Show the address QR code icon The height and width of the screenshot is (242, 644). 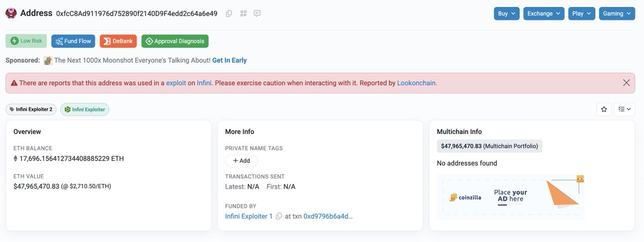pyautogui.click(x=243, y=13)
